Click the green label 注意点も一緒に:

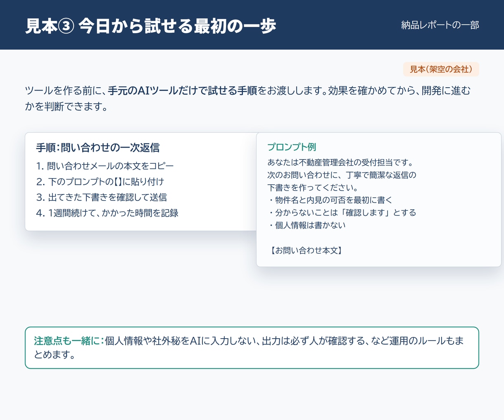pyautogui.click(x=69, y=341)
